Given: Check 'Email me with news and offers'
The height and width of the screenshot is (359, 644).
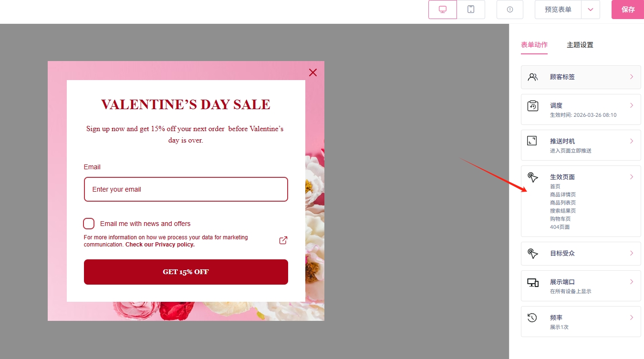Looking at the screenshot, I should 89,224.
